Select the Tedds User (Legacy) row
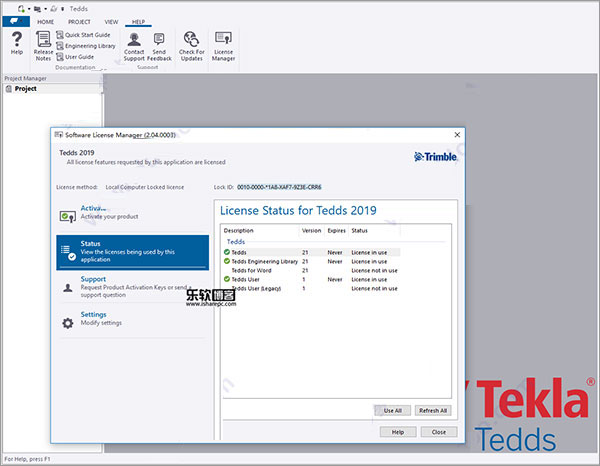Image resolution: width=600 pixels, height=466 pixels. [311, 288]
